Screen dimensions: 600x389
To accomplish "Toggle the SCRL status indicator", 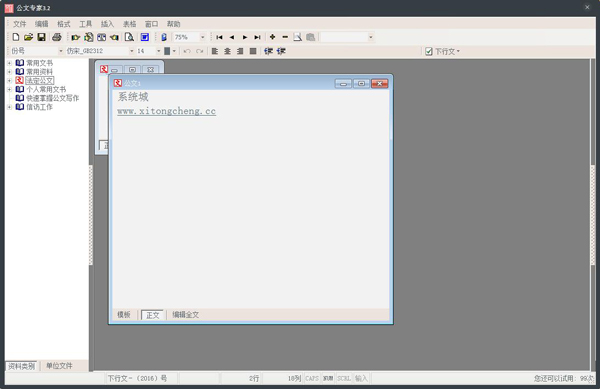I will (x=344, y=378).
